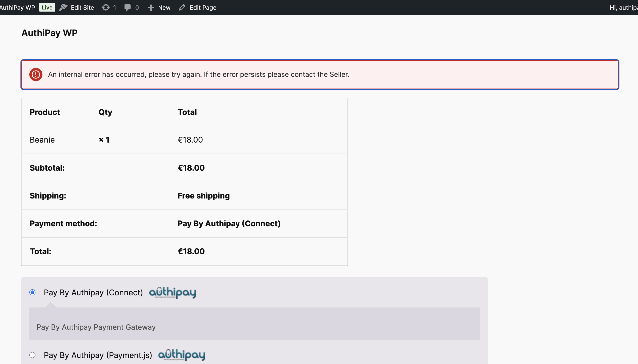The width and height of the screenshot is (638, 364).
Task: Click the Pay By Authipay (Payment.js) label
Action: [x=98, y=355]
